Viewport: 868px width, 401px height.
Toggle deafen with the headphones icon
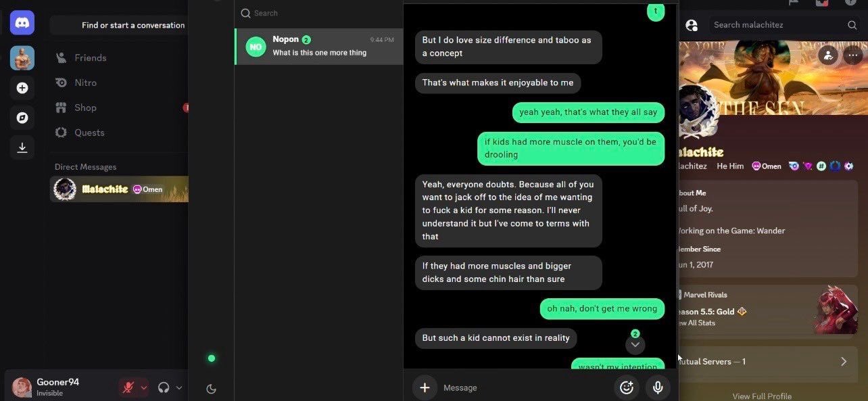[x=164, y=387]
